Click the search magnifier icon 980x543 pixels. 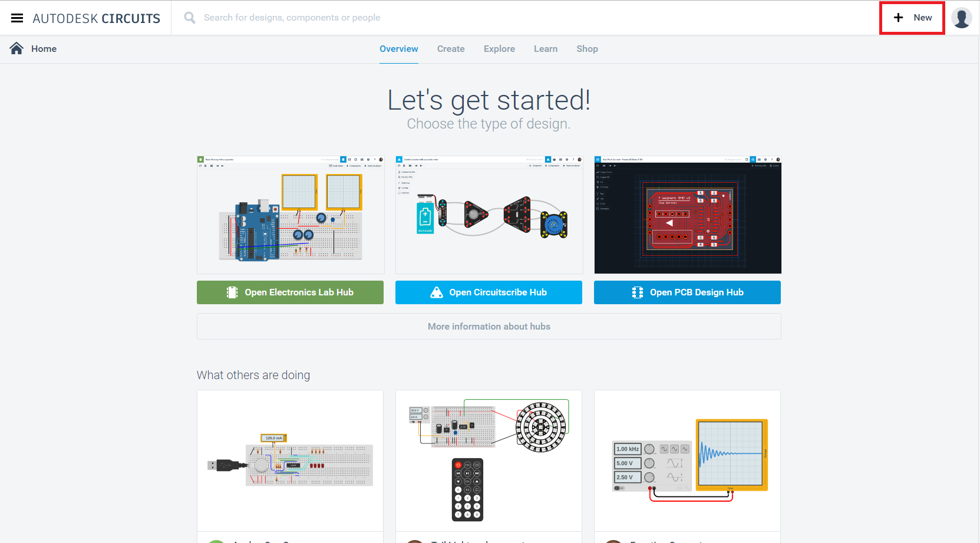pos(190,18)
